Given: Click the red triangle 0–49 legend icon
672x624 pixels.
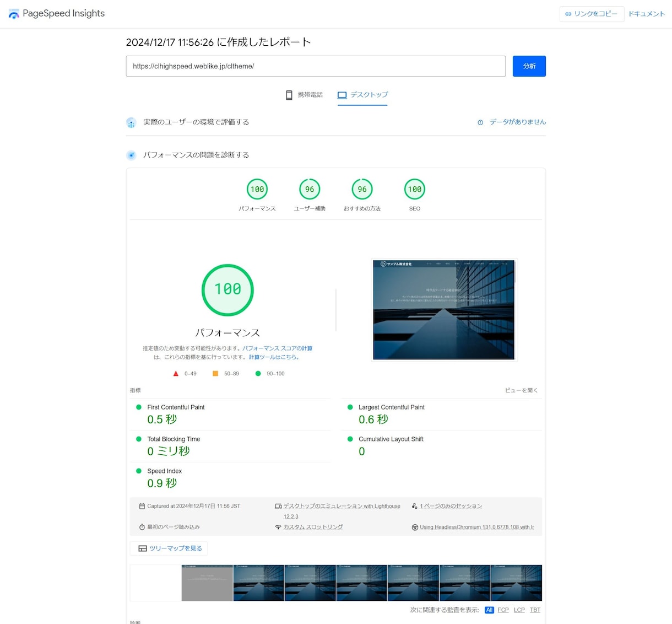Looking at the screenshot, I should 176,374.
